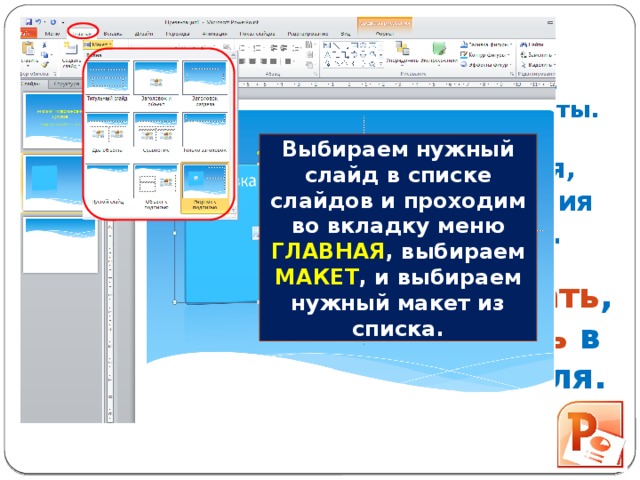This screenshot has height=480, width=640.
Task: Open the columns button menu
Action: click(290, 61)
